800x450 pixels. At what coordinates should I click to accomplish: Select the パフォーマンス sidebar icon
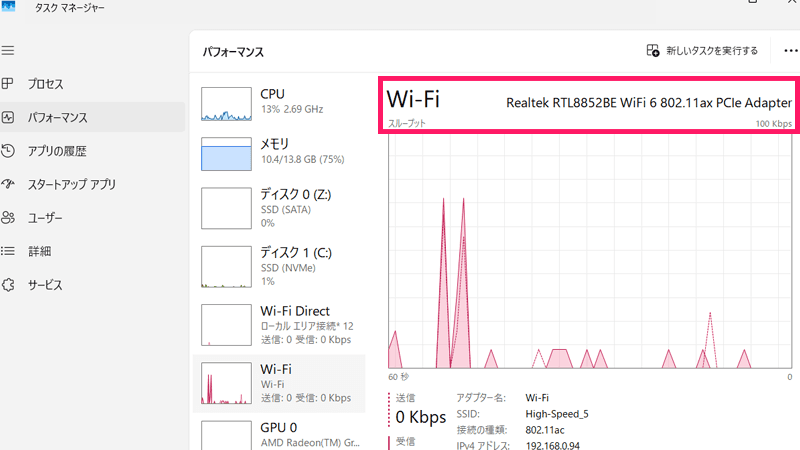[x=8, y=118]
